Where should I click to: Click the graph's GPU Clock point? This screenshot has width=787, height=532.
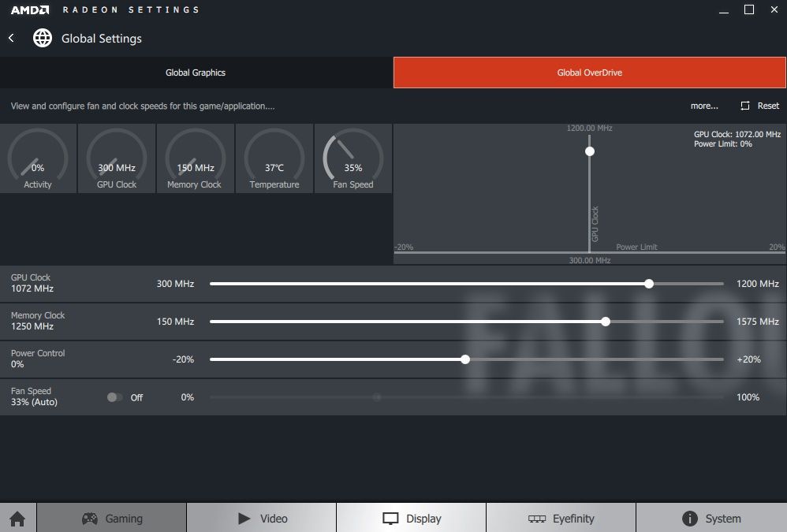click(590, 151)
